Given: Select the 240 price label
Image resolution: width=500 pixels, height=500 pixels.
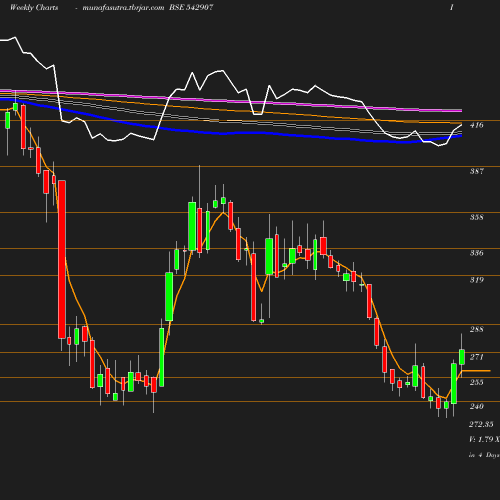Looking at the screenshot, I should click(x=476, y=406).
